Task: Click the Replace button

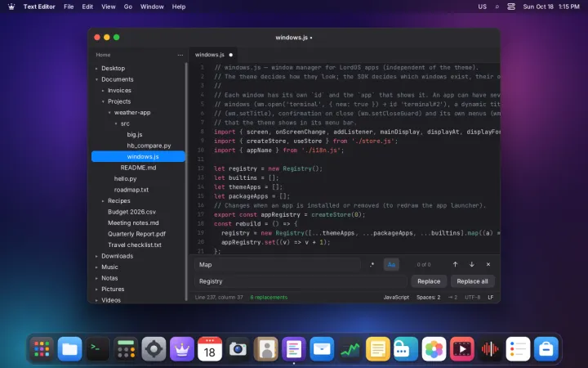Action: (x=429, y=281)
